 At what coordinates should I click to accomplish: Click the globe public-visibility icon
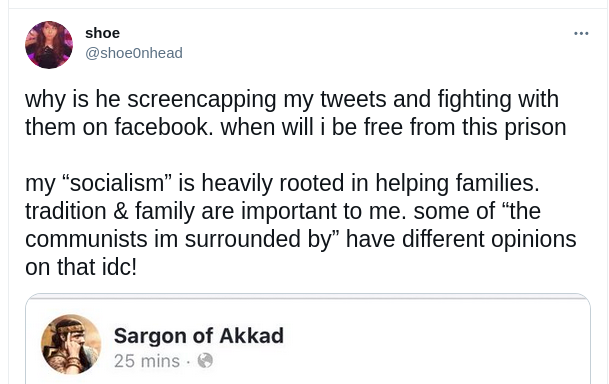pos(205,361)
